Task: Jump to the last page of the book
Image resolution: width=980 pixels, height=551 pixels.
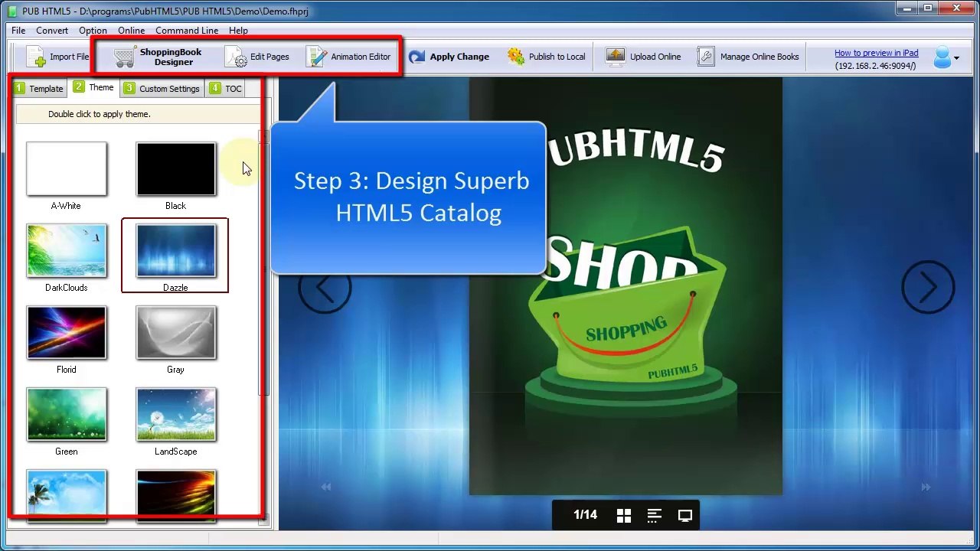Action: [926, 487]
